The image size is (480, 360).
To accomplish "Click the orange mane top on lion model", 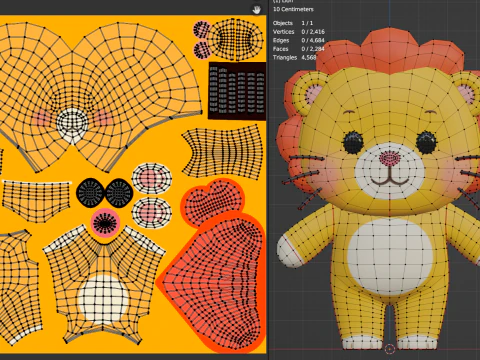I will [390, 49].
